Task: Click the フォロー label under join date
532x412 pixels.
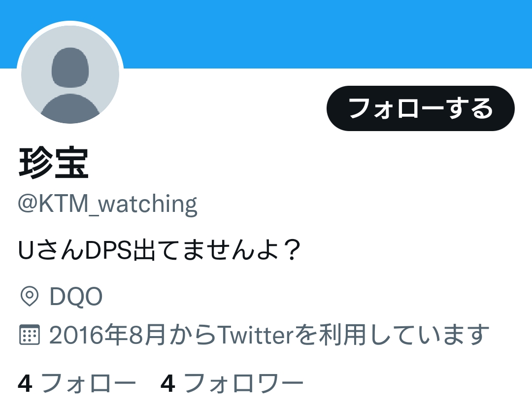Action: (89, 383)
